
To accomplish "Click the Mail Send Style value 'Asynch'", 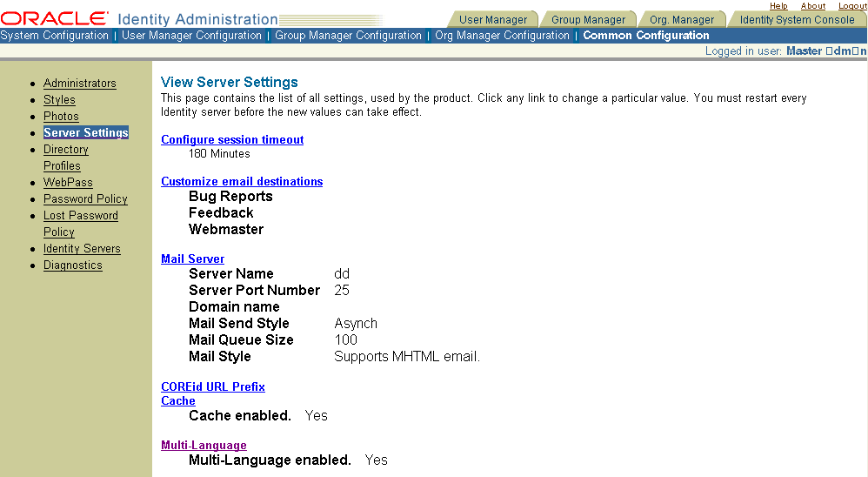I will pos(356,324).
